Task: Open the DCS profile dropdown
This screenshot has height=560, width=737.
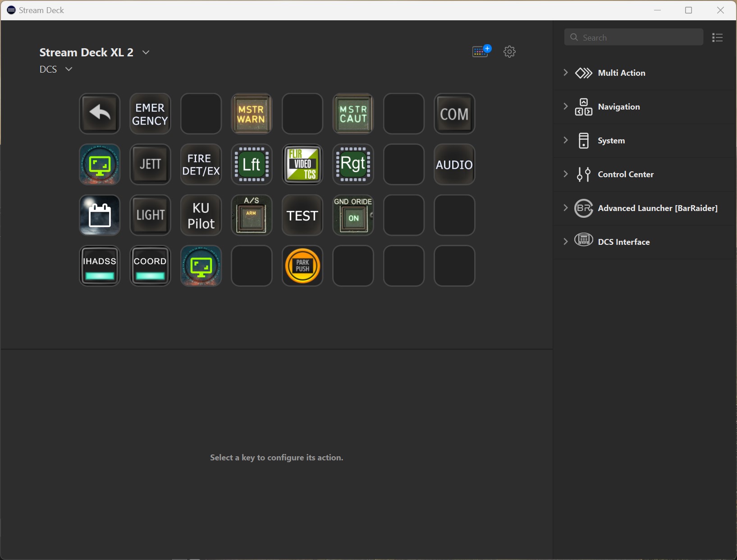Action: [x=69, y=69]
